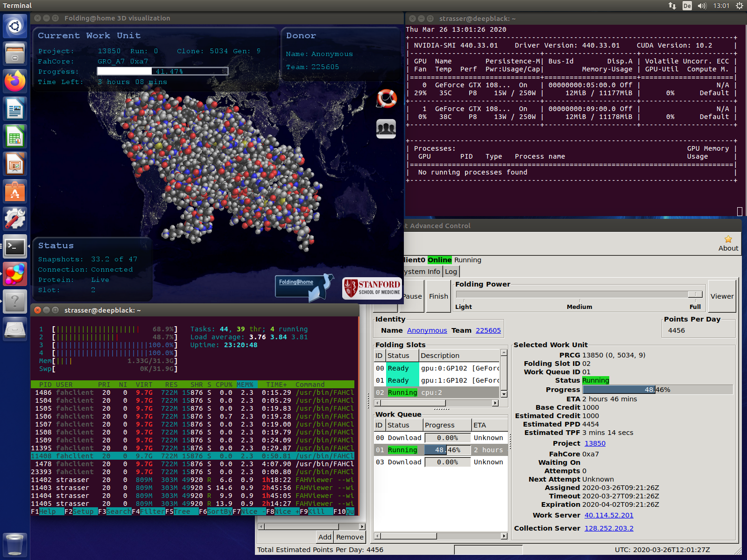The height and width of the screenshot is (560, 747).
Task: Click the Folding Slots vertical scrollbar down arrow
Action: point(504,394)
